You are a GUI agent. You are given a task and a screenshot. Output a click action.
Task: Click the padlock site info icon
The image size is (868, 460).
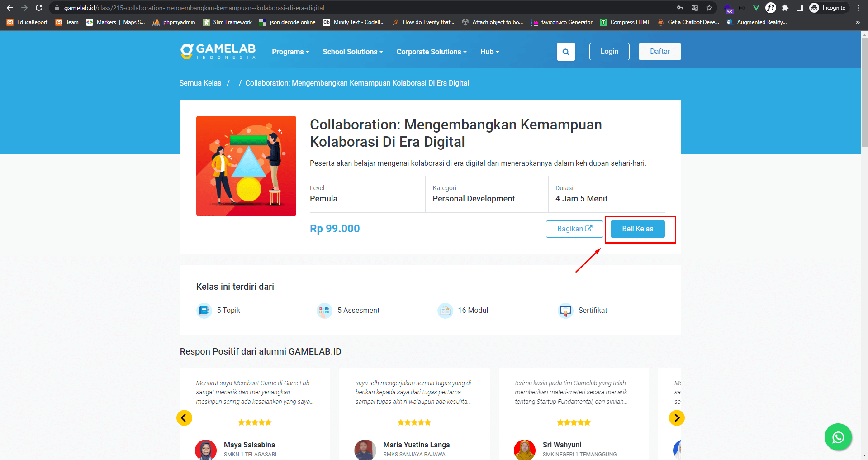coord(57,8)
